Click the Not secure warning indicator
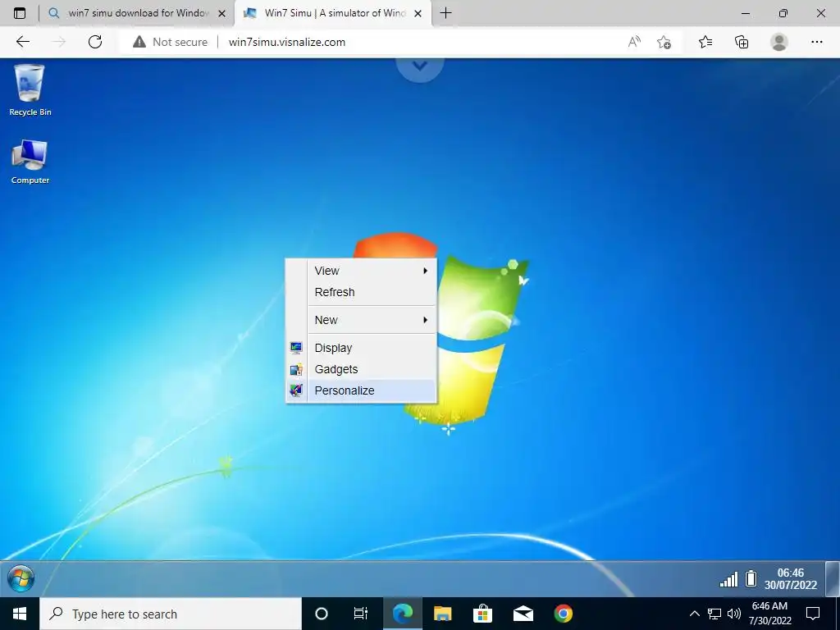 tap(170, 42)
